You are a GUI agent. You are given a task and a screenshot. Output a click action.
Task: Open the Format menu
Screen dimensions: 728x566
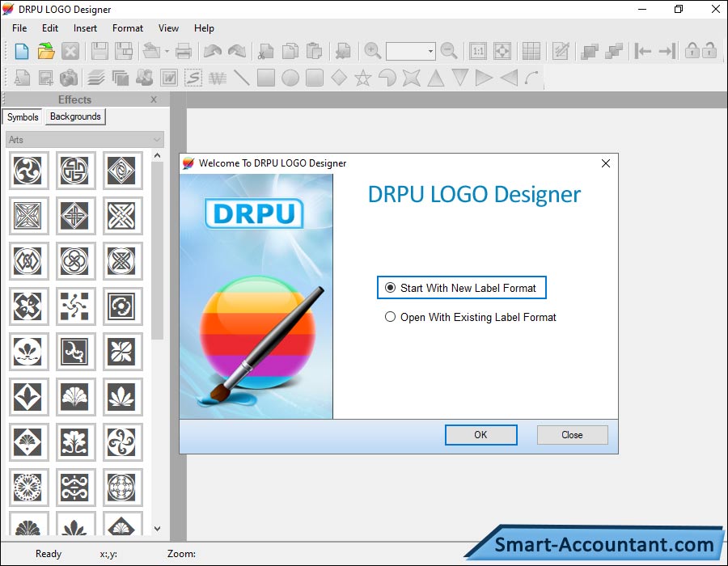point(128,28)
